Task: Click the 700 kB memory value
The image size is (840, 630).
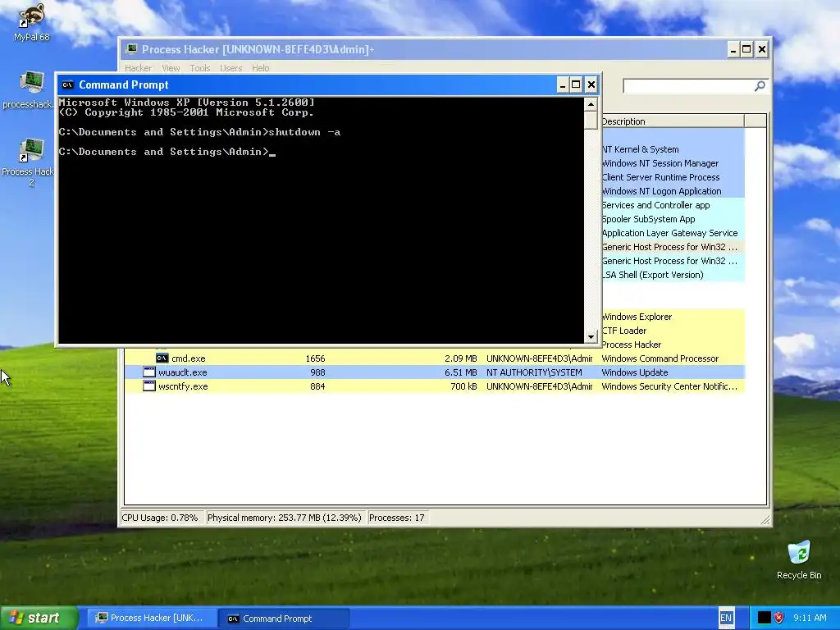Action: [463, 386]
